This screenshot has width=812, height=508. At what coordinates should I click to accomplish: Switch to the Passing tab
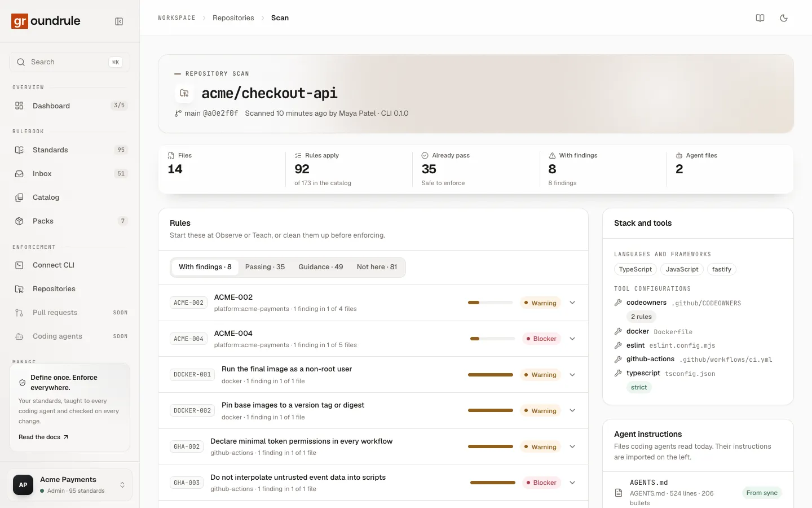265,267
